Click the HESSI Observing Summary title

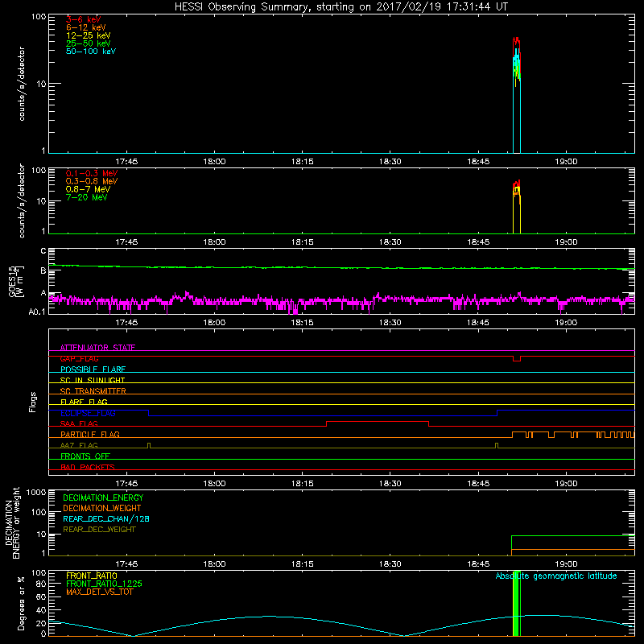pos(341,6)
